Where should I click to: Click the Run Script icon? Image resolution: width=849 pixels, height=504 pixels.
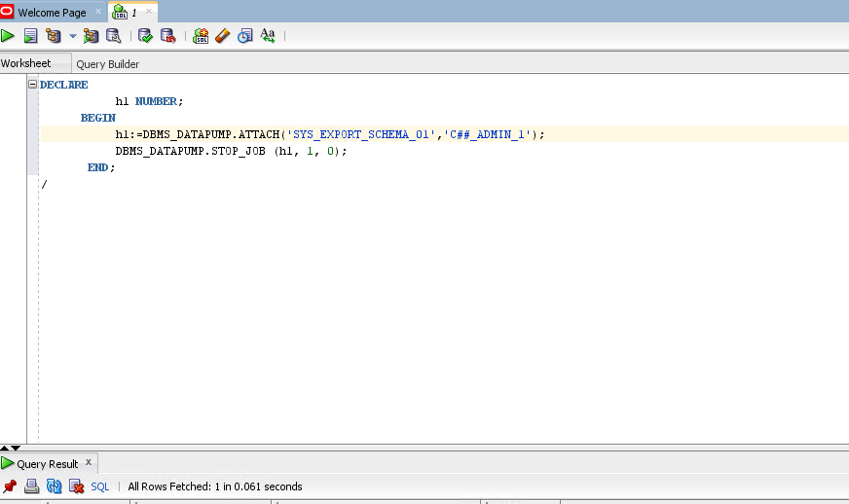30,36
